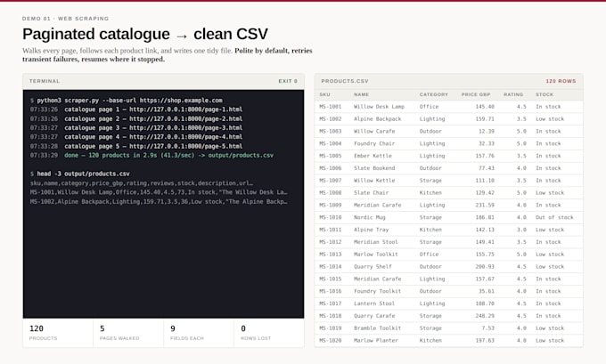Click the catalogue page 5 log line
Viewport: 606px width, 364px height.
coord(136,146)
